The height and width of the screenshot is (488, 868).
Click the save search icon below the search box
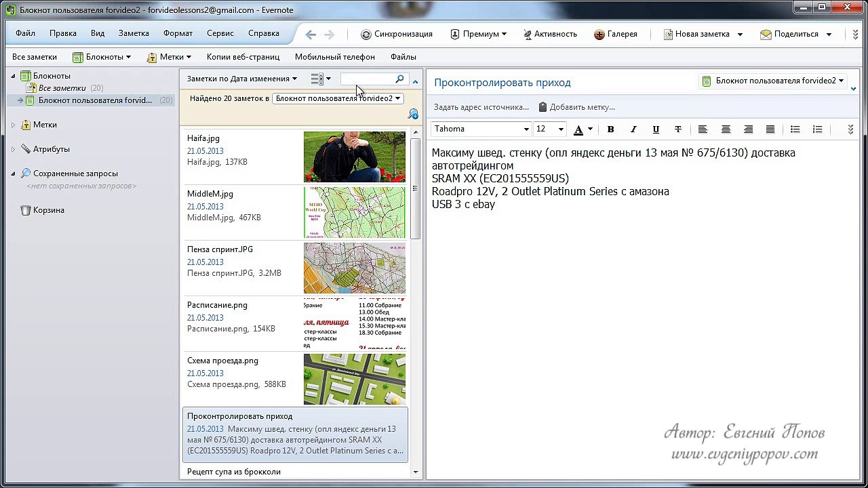[x=413, y=115]
